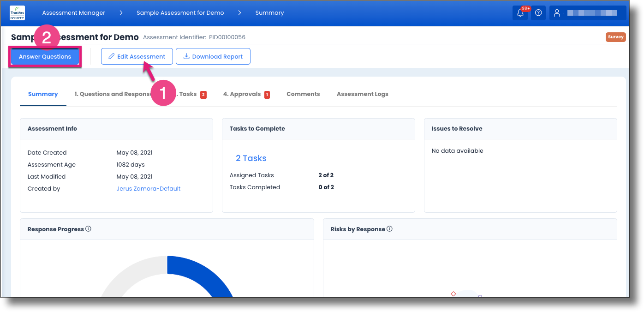The image size is (644, 312).
Task: Click the Date Created value May 08, 2021
Action: pyautogui.click(x=135, y=153)
